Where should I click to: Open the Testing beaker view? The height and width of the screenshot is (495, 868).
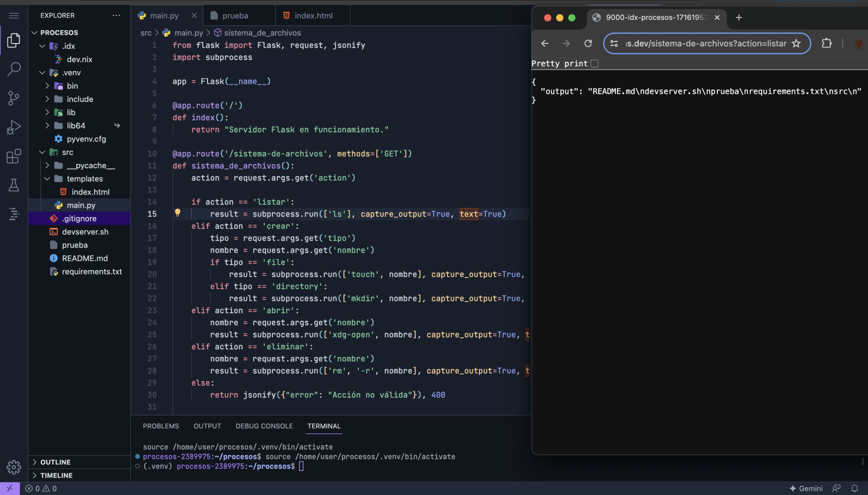click(x=14, y=185)
